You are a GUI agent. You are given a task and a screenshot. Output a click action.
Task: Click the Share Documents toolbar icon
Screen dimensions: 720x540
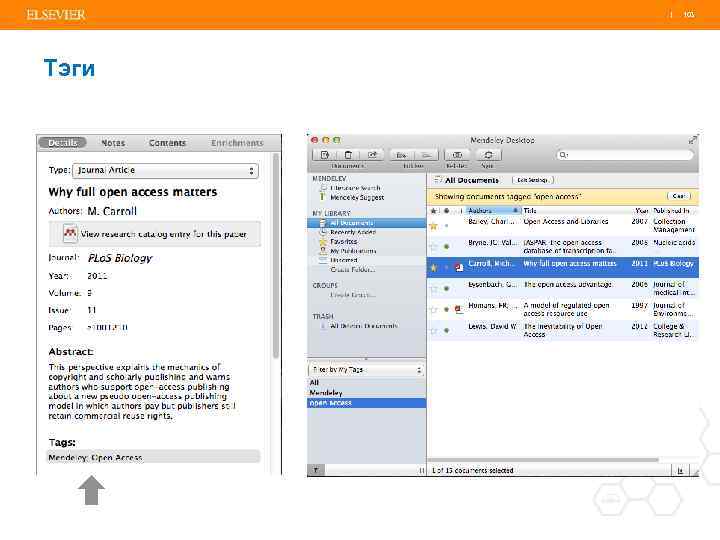(372, 155)
